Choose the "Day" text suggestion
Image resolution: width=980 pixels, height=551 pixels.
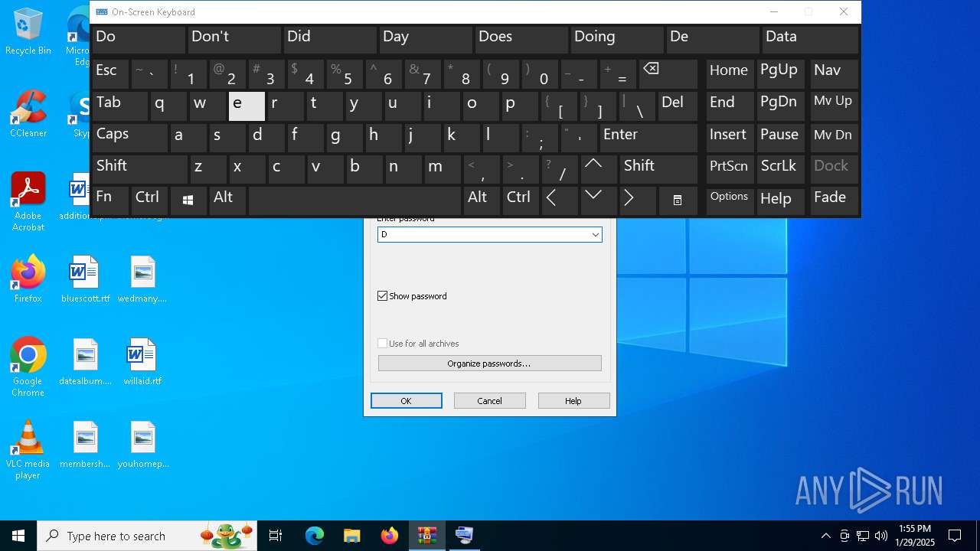tap(426, 40)
